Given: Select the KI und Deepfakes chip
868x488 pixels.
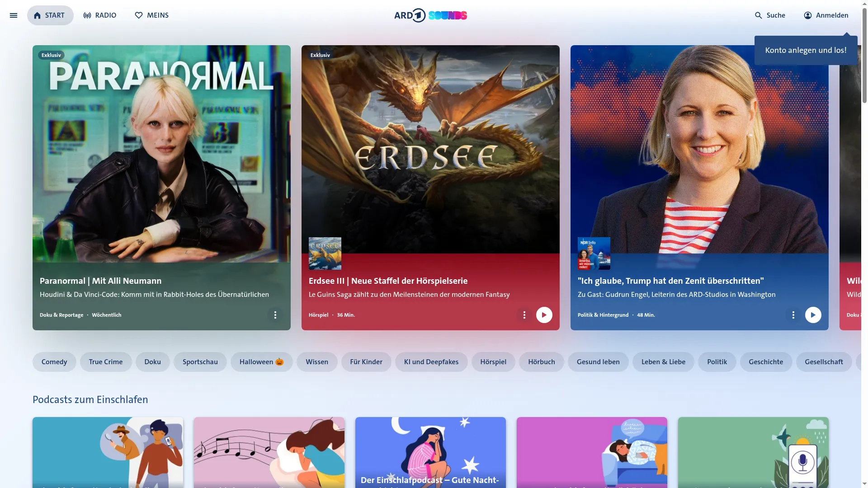Looking at the screenshot, I should click(431, 362).
